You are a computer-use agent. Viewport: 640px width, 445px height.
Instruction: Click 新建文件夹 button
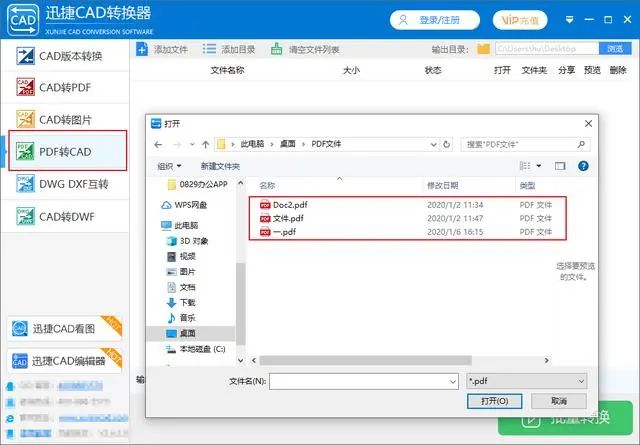pyautogui.click(x=220, y=166)
